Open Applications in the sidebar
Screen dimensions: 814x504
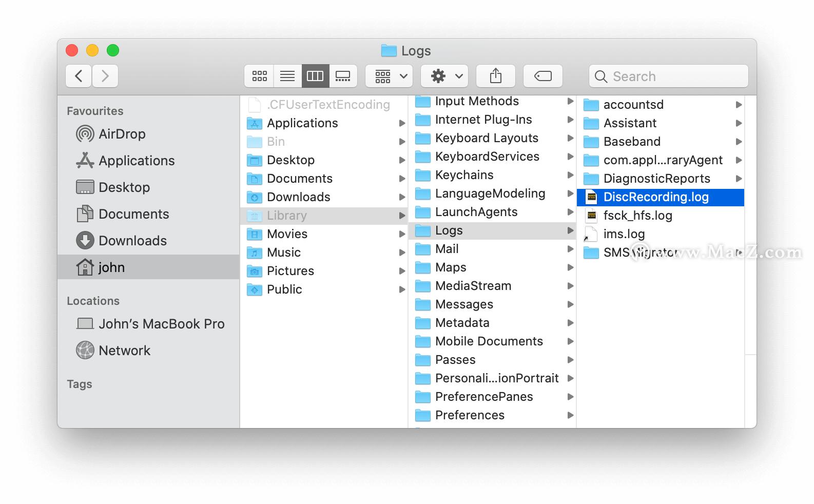coord(148,161)
